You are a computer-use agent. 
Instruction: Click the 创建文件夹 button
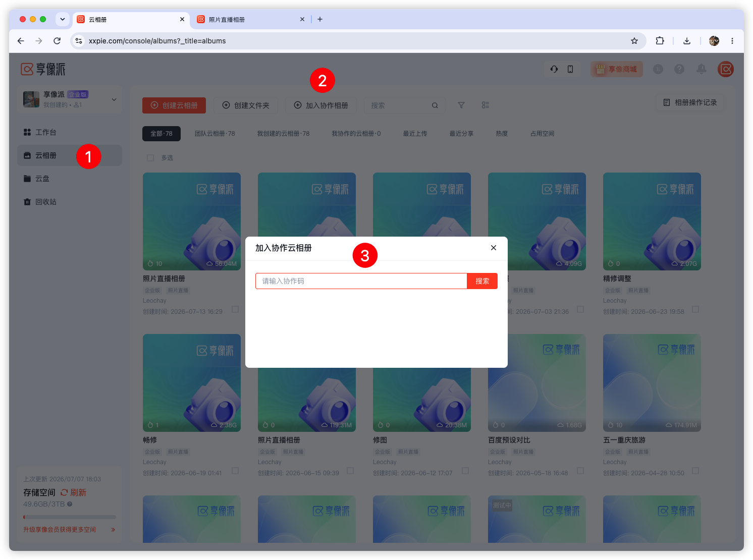coord(246,105)
